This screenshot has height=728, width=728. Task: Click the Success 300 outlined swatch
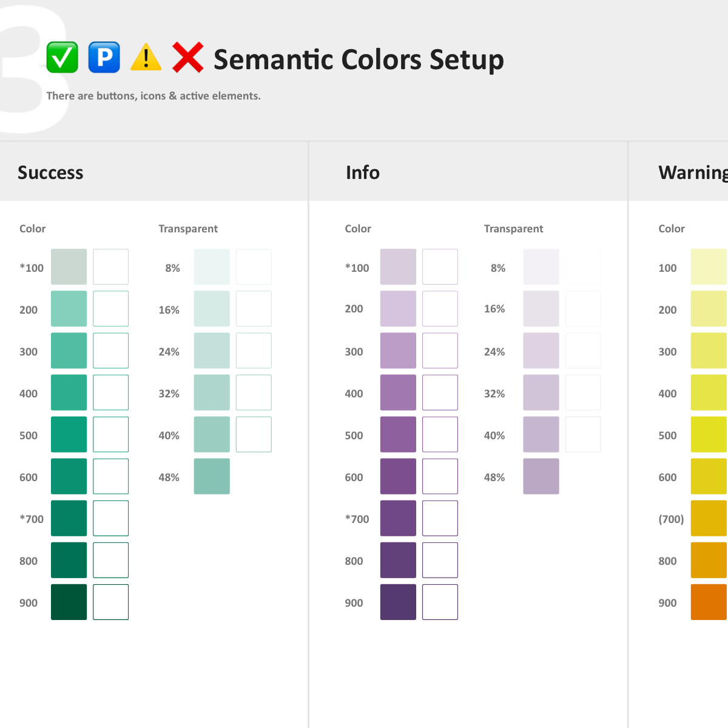(110, 351)
